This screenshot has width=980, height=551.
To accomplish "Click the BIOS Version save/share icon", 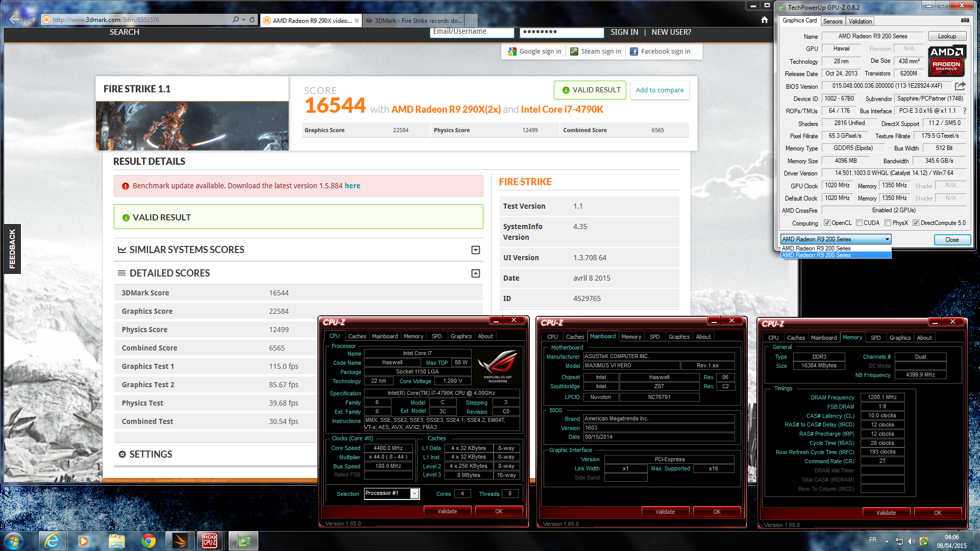I will 960,86.
